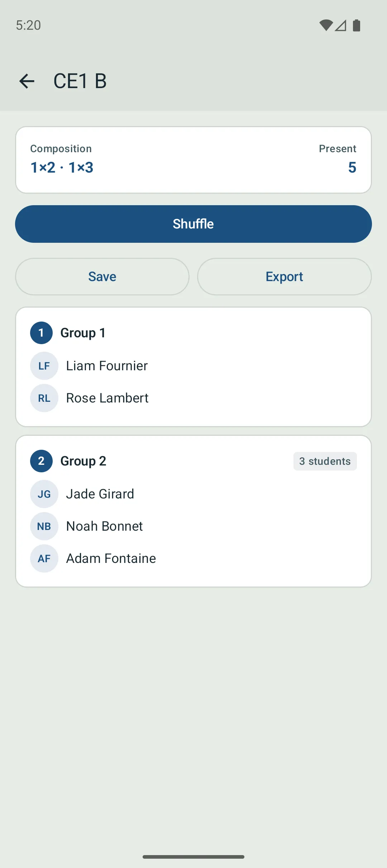Tap the NB avatar icon
This screenshot has height=868, width=387.
44,526
